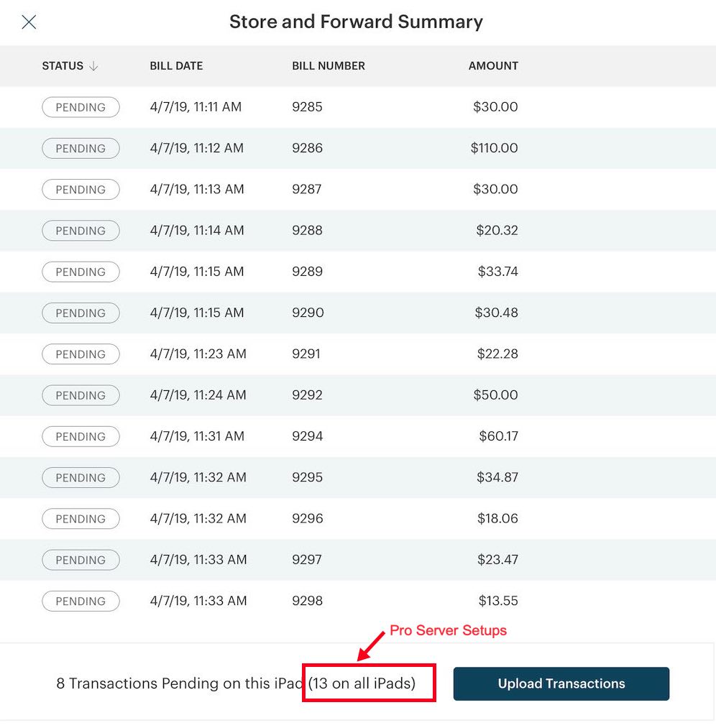Sort transactions by BILL DATE header
716x728 pixels.
point(176,65)
